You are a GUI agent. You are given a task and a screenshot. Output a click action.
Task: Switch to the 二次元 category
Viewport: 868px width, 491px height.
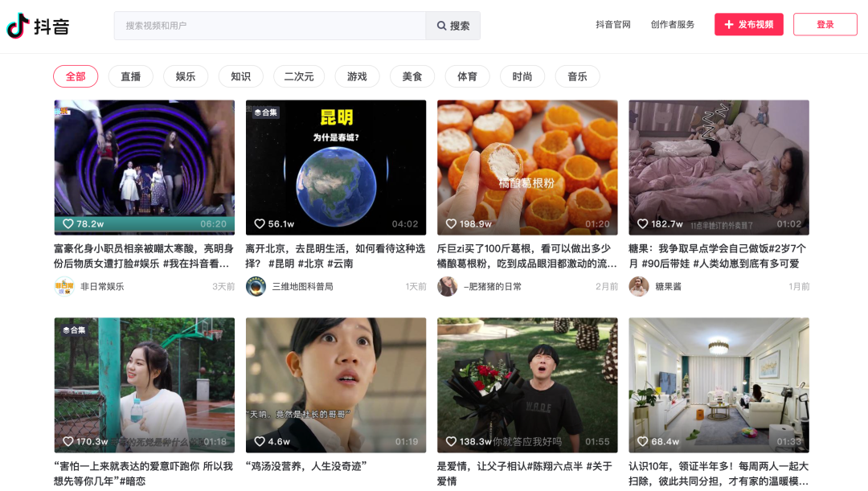click(x=299, y=76)
